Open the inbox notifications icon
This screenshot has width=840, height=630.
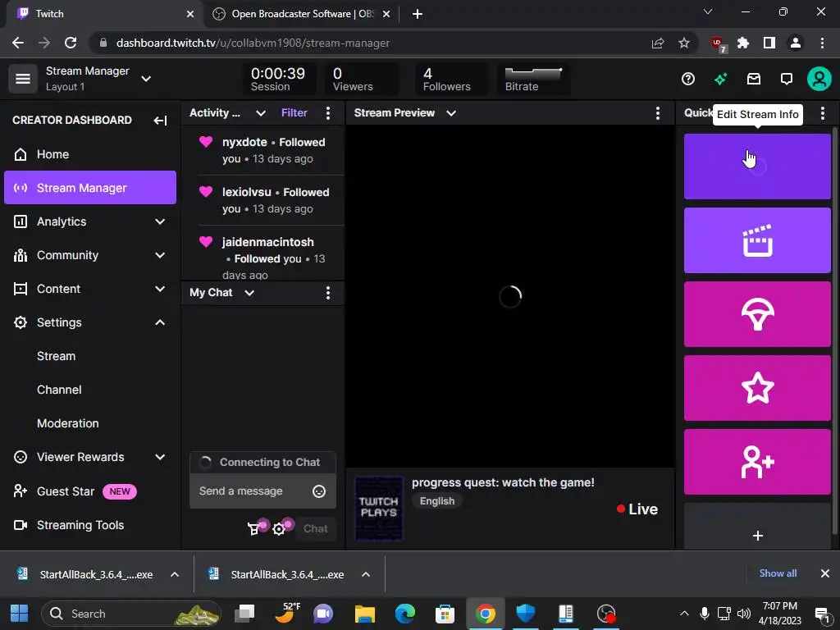(x=754, y=80)
